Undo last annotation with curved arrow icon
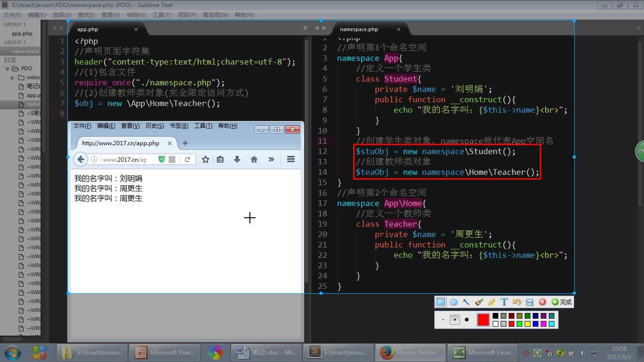This screenshot has height=362, width=644. click(x=517, y=302)
